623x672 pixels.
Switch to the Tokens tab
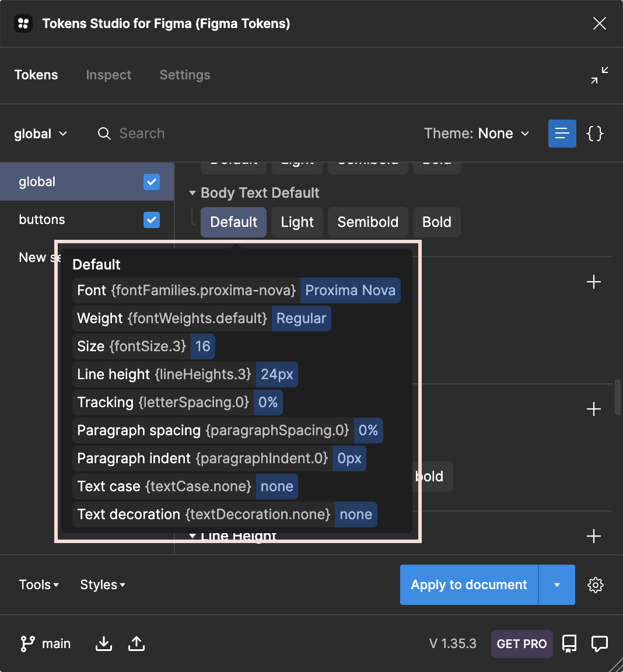click(x=36, y=75)
